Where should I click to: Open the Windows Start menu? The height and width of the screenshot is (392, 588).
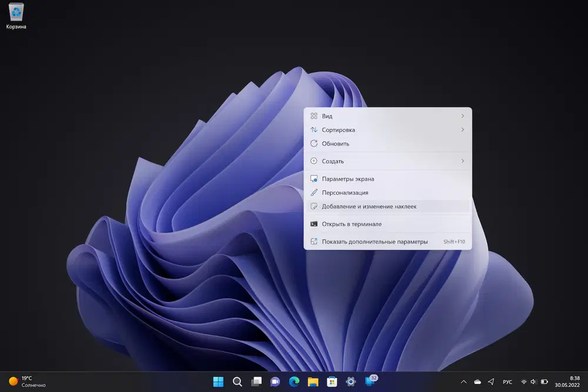coord(218,382)
